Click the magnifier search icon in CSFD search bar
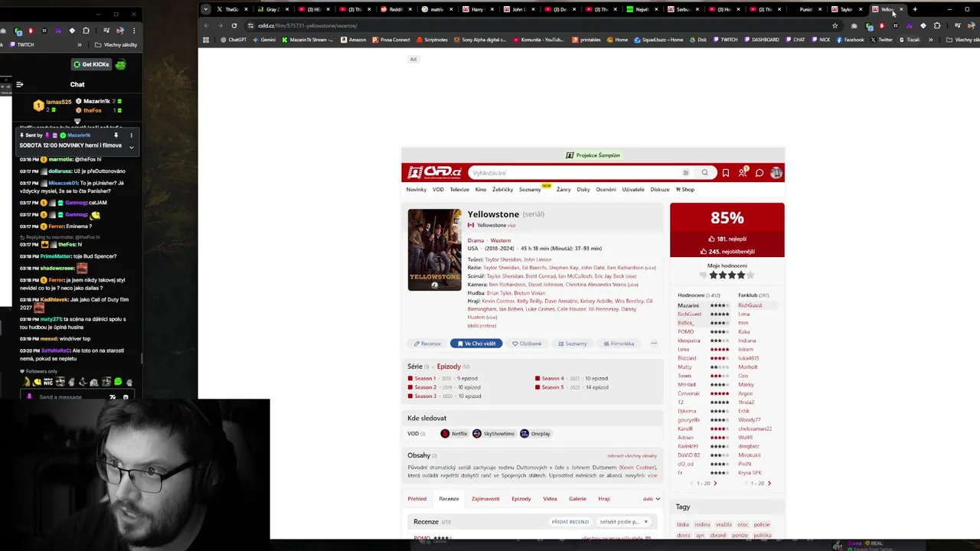Viewport: 980px width, 551px height. click(x=705, y=173)
